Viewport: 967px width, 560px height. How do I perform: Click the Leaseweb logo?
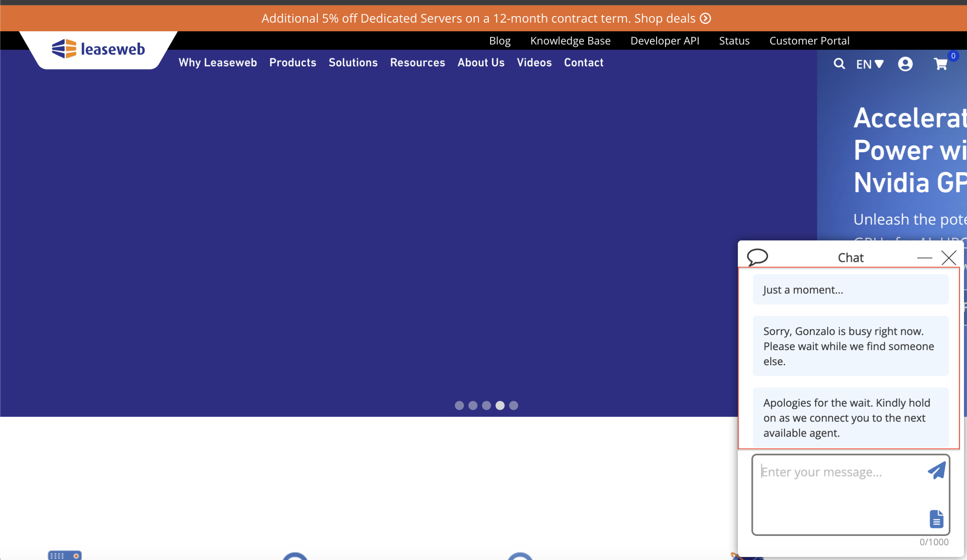coord(98,49)
